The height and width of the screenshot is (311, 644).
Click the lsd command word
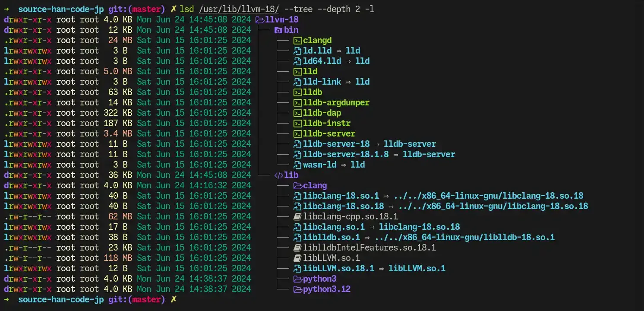(186, 9)
